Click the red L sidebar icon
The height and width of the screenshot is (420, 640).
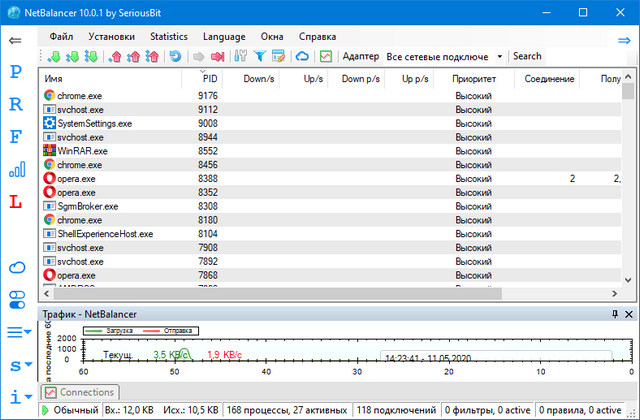[15, 201]
